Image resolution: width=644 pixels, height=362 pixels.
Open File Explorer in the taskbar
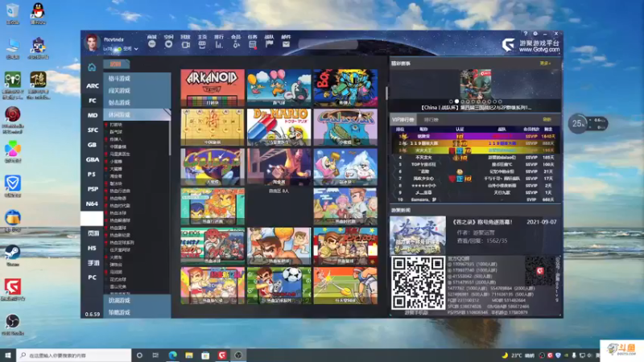click(x=189, y=355)
